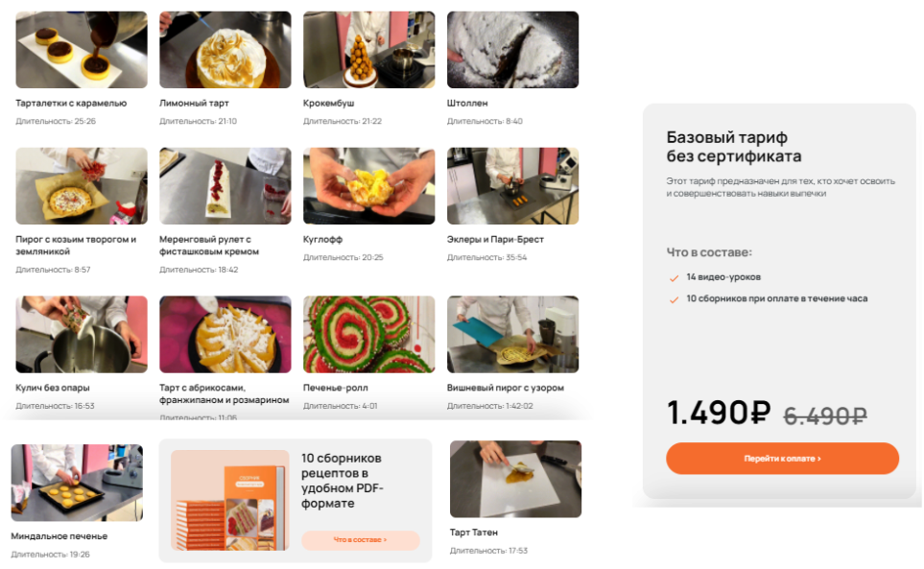This screenshot has width=924, height=569.
Task: Open the 'Тарталетки с карамелью' video thumbnail
Action: click(82, 50)
